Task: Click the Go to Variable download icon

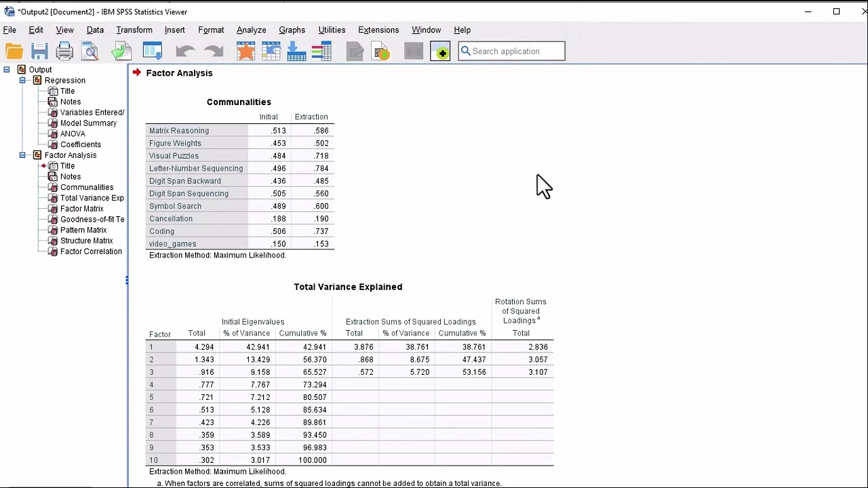Action: point(296,52)
